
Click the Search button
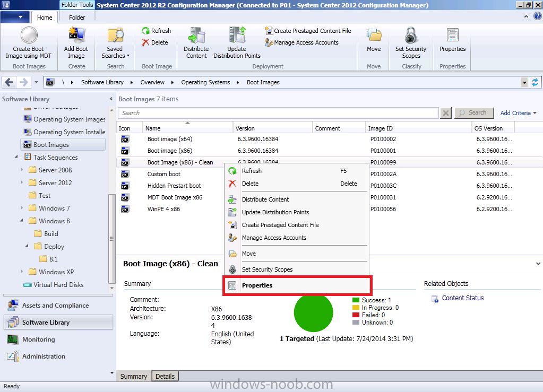(474, 113)
